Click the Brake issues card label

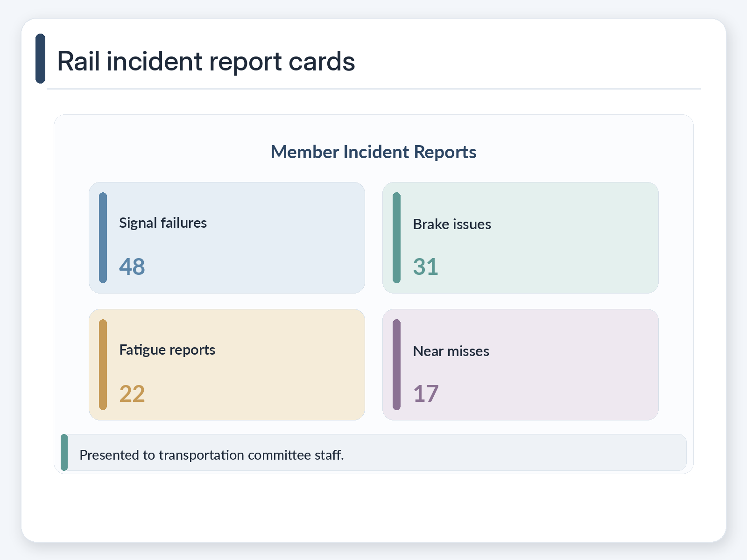tap(452, 224)
